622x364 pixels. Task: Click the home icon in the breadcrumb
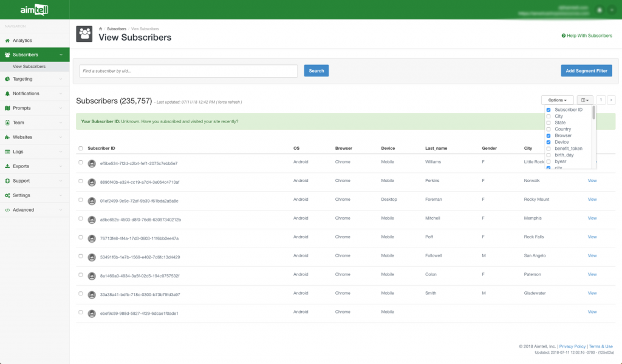point(100,28)
